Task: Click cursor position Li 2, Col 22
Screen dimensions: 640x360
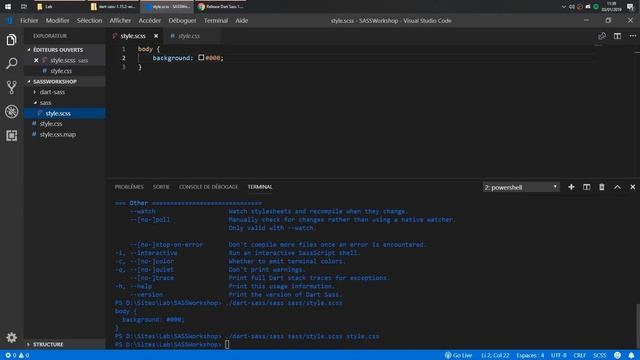Action: [x=495, y=355]
